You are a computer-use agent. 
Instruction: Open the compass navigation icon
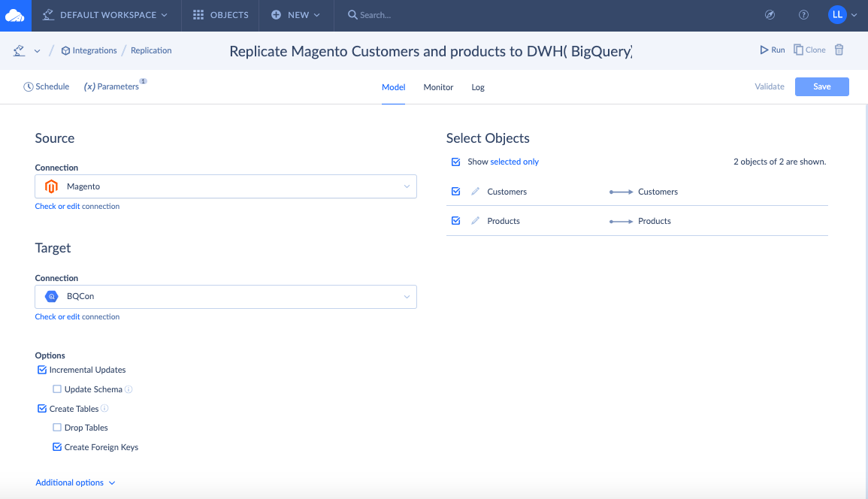point(770,15)
